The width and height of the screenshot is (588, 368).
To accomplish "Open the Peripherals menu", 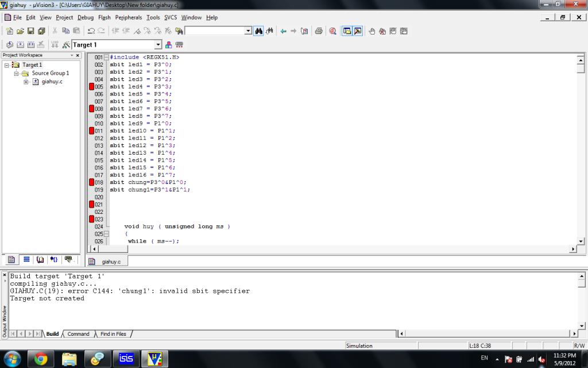I will (129, 17).
